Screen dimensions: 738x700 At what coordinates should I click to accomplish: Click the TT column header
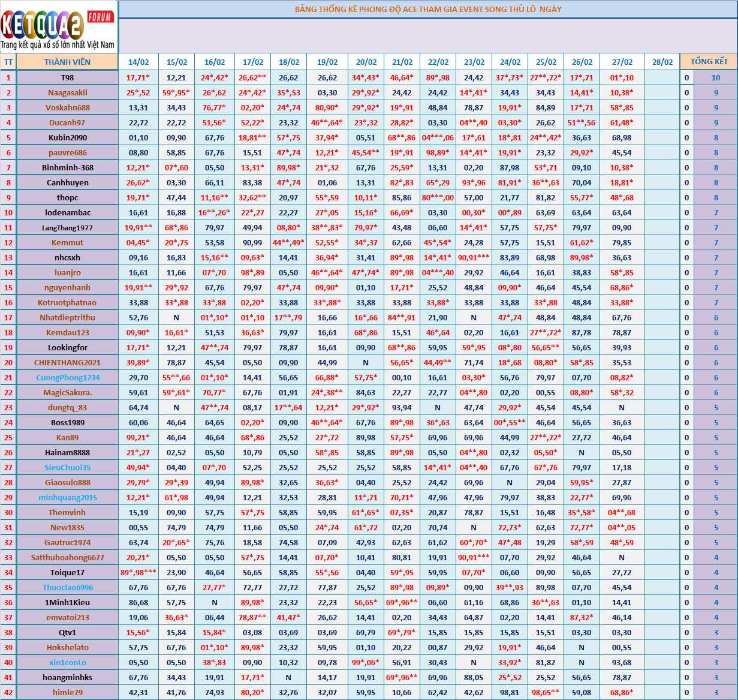[x=8, y=62]
